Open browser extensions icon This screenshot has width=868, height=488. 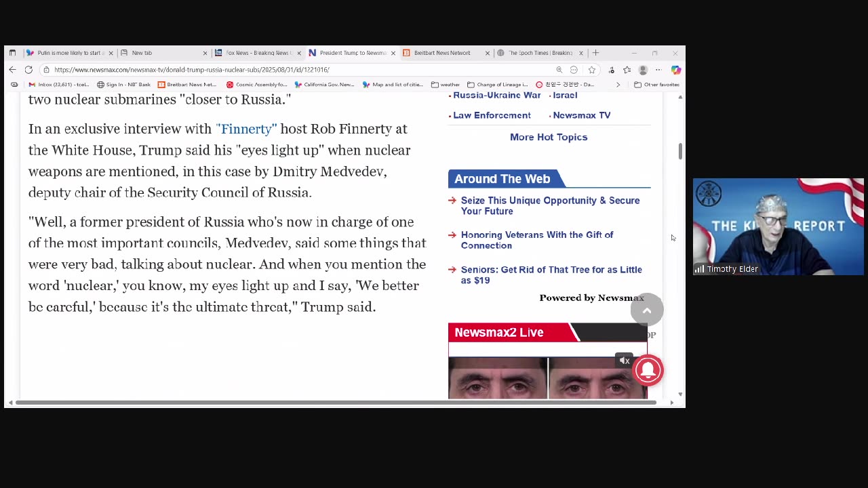(611, 70)
